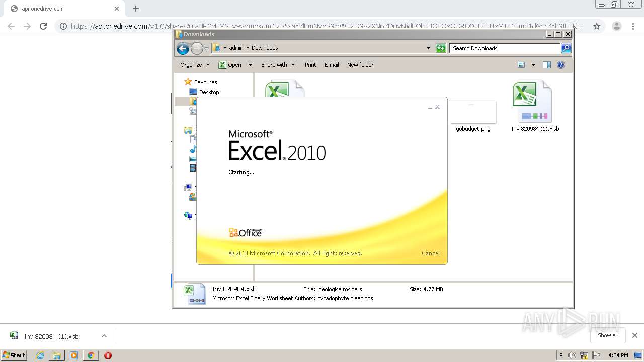
Task: Close the api.onedrive.com tab
Action: point(117,9)
